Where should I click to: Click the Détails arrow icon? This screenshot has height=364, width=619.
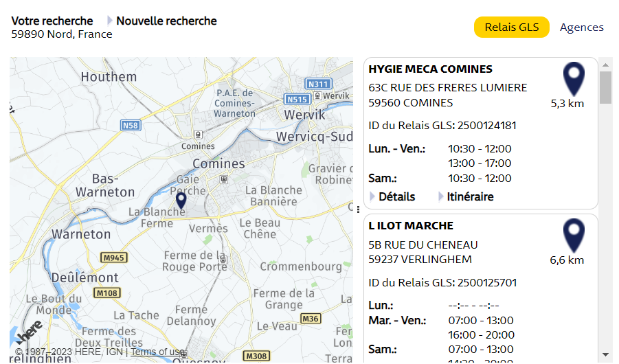pyautogui.click(x=372, y=196)
